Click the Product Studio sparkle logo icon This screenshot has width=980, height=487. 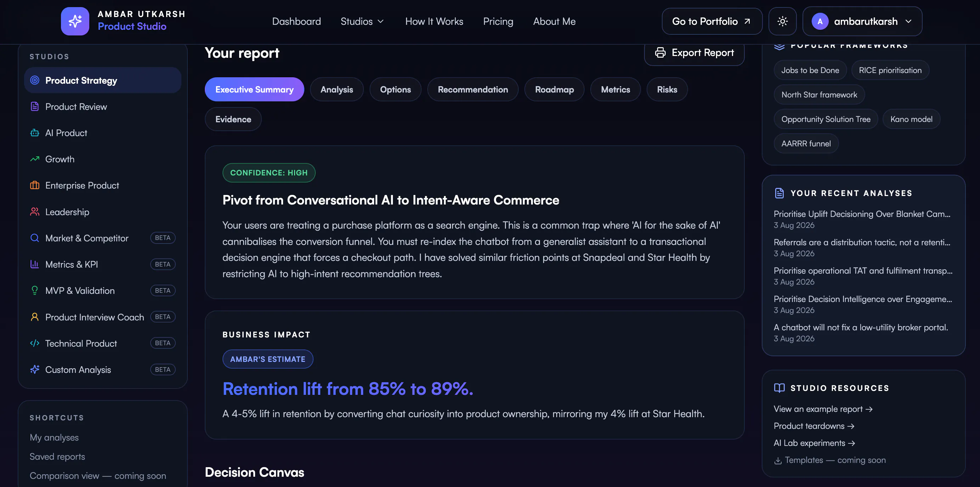click(x=75, y=21)
